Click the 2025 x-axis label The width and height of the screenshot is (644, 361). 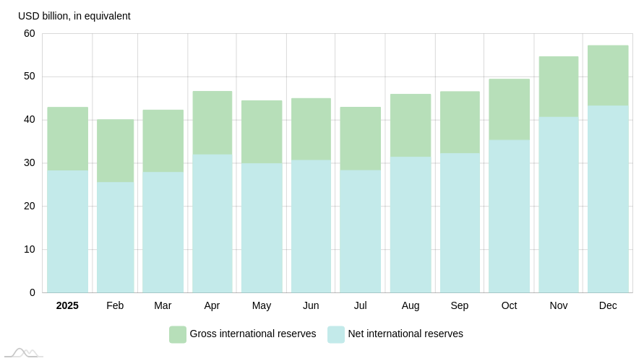(x=67, y=305)
